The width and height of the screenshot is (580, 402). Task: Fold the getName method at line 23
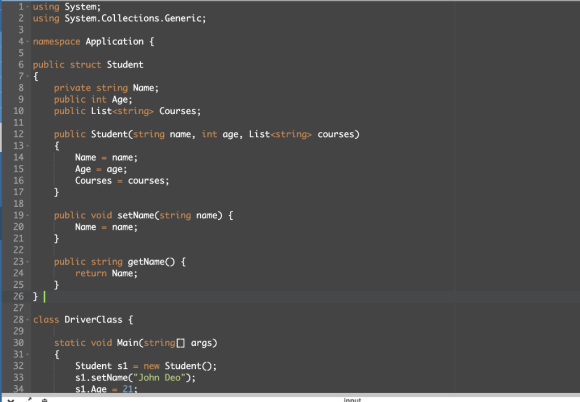pyautogui.click(x=28, y=262)
